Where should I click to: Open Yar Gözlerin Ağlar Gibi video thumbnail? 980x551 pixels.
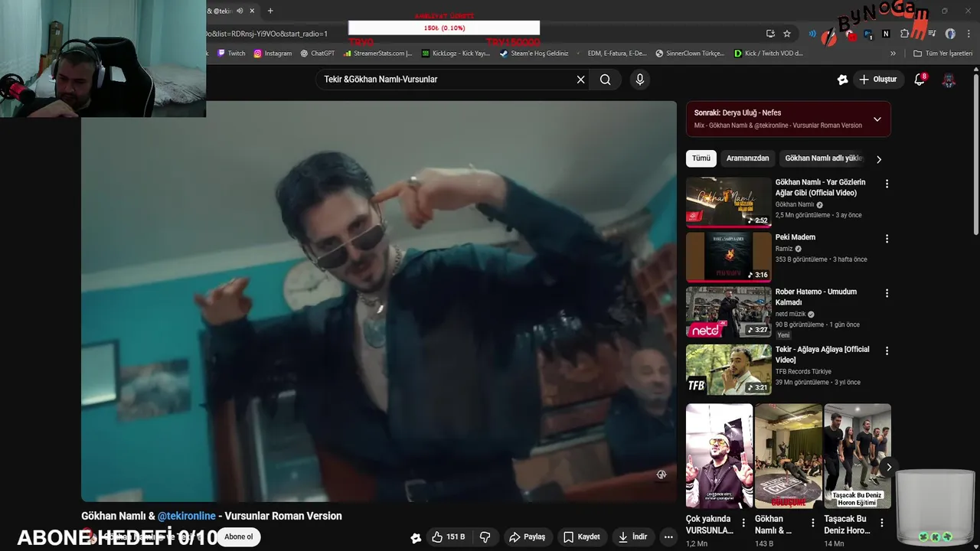[x=729, y=202]
